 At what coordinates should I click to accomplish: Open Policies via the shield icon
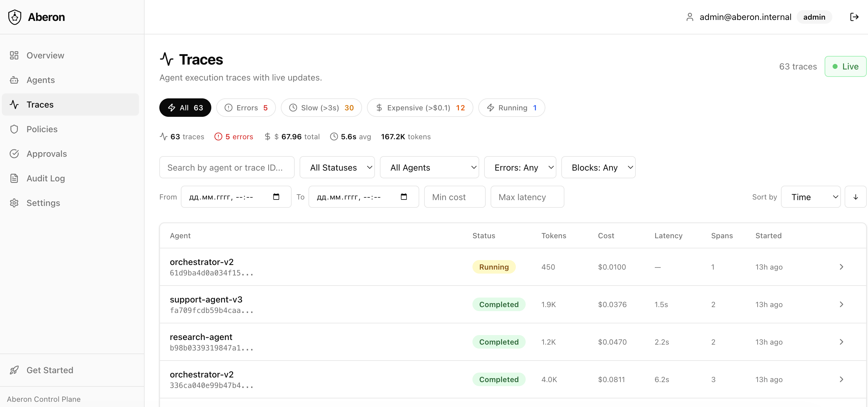[14, 129]
